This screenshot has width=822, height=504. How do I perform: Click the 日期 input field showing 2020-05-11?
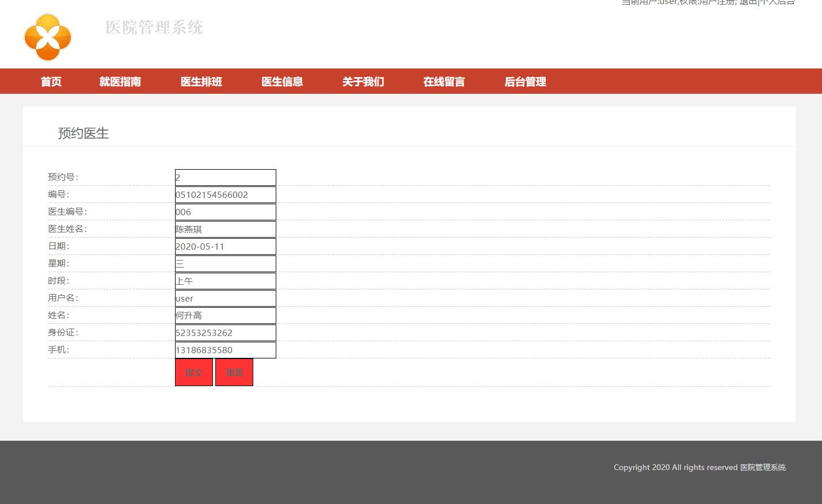pos(225,246)
